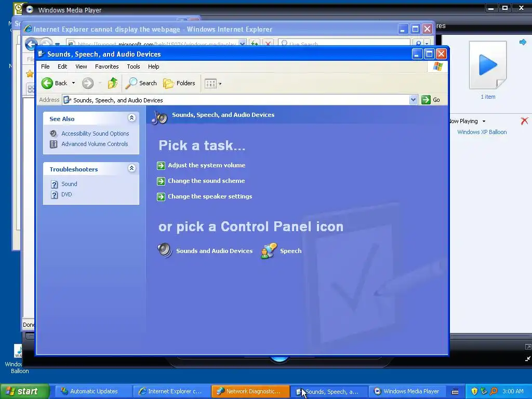Click the Start button
Screen dimensions: 532x399
click(24, 391)
